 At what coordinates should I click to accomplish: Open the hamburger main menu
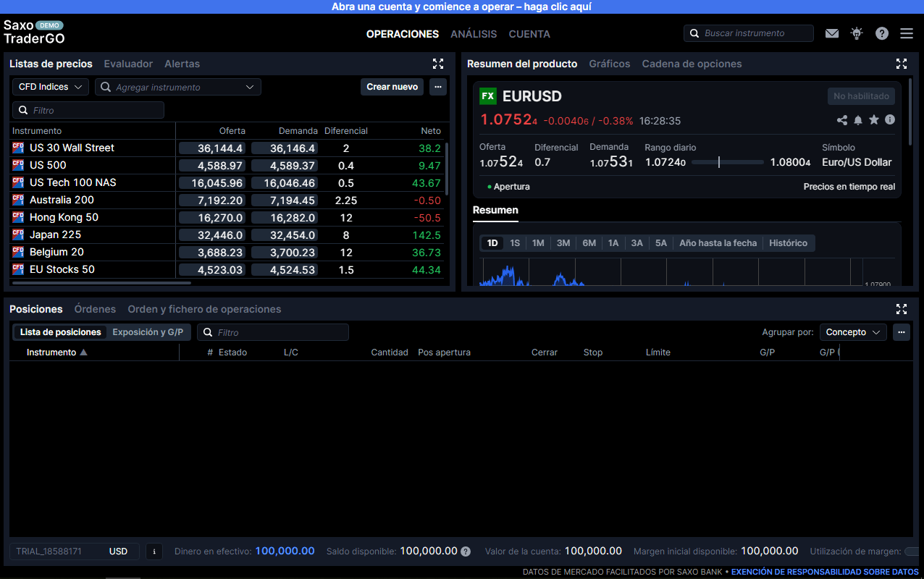pos(907,33)
